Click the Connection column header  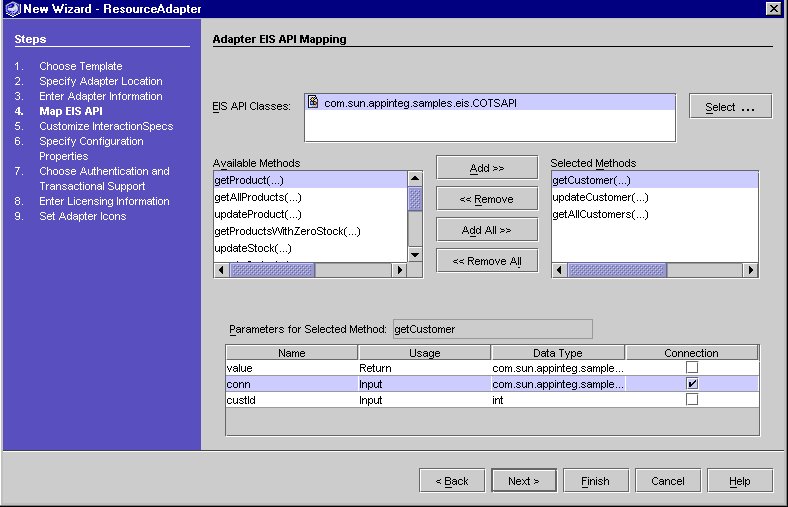click(692, 353)
